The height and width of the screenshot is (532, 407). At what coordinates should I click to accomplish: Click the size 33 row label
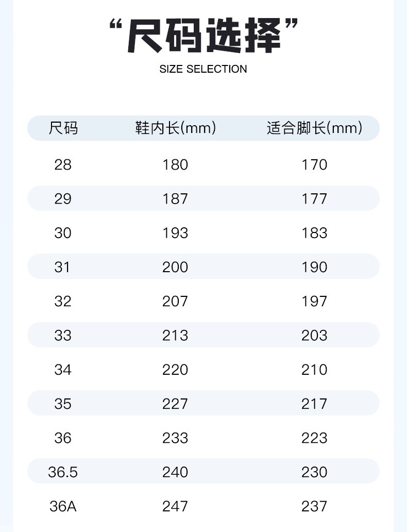click(63, 336)
